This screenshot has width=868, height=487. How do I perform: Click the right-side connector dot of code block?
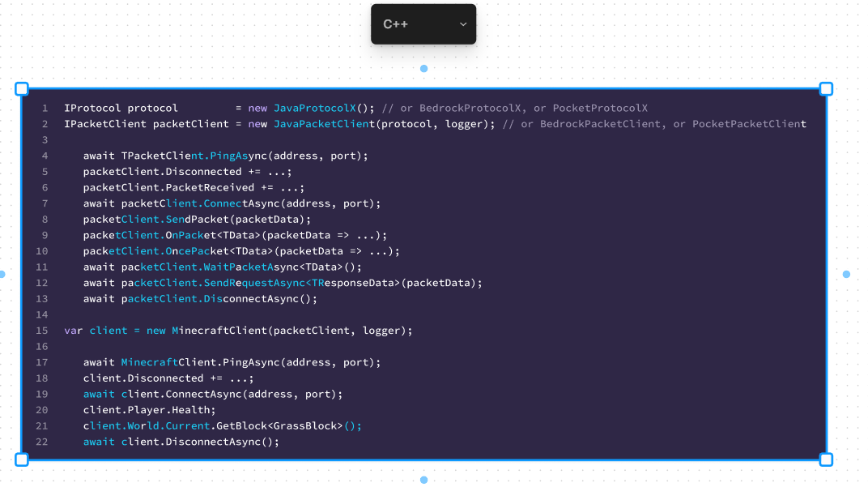point(846,274)
